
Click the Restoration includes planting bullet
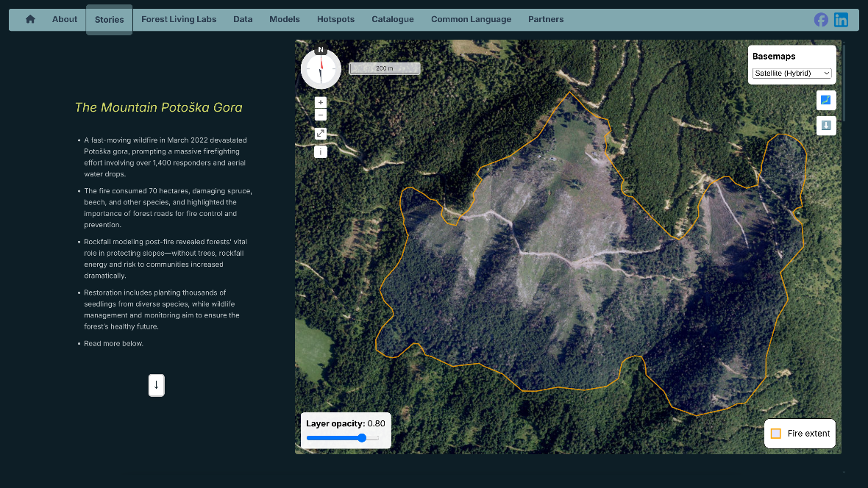(162, 309)
